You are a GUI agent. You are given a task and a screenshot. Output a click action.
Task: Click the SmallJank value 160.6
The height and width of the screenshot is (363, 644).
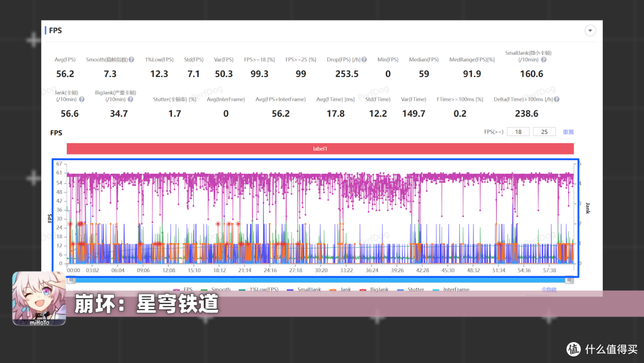point(531,74)
